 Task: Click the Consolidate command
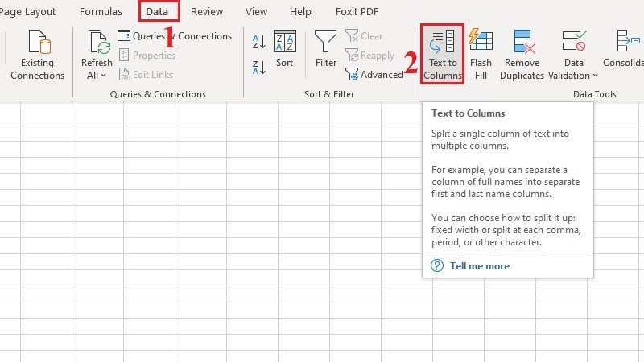(x=623, y=48)
